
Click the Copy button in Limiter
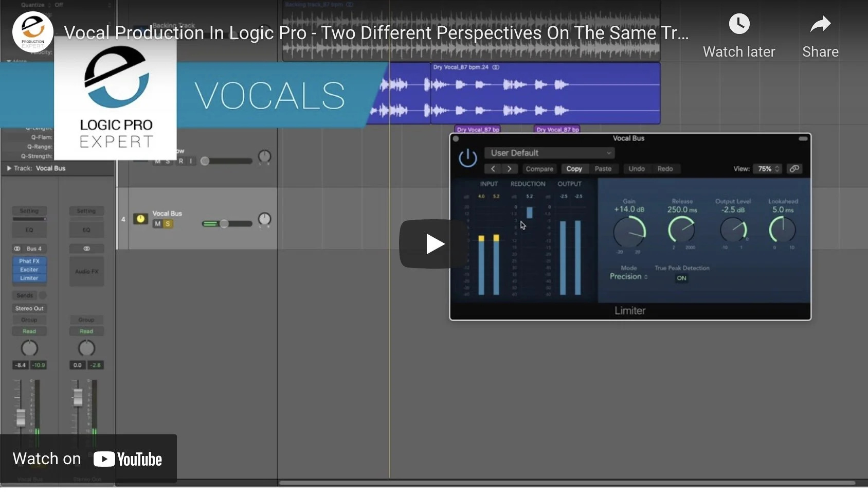574,169
